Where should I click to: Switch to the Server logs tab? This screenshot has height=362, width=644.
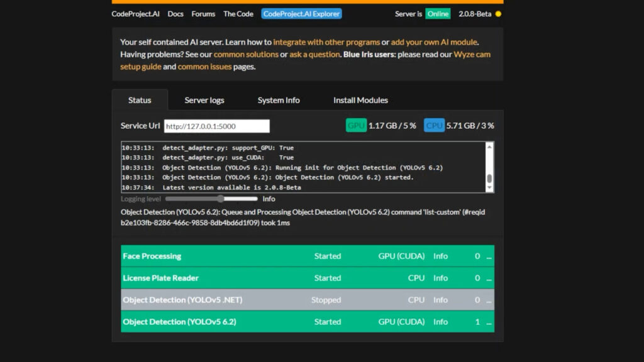[x=204, y=100]
